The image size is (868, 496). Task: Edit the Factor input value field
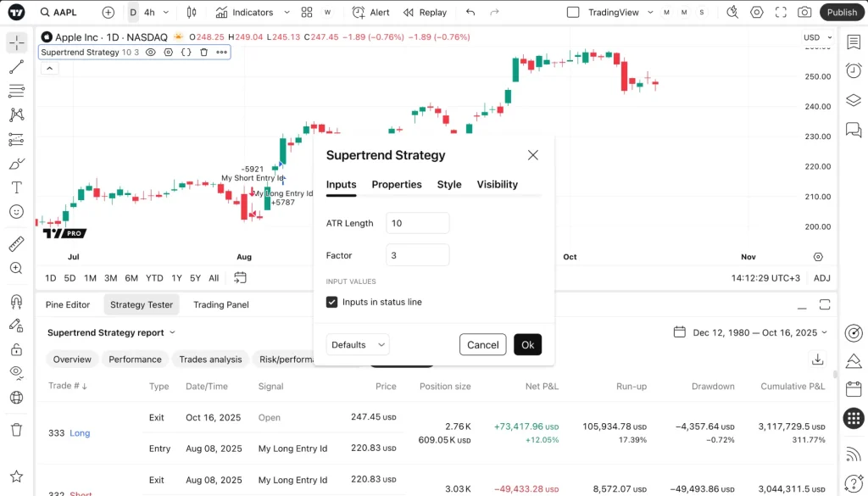pyautogui.click(x=417, y=254)
